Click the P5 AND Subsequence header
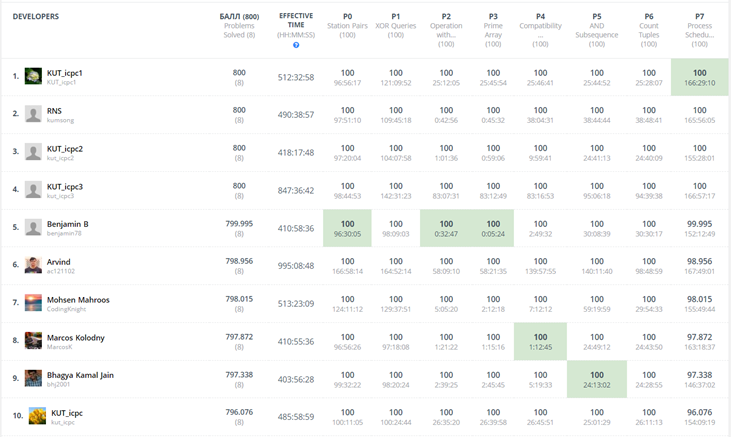731x437 pixels. [x=597, y=30]
